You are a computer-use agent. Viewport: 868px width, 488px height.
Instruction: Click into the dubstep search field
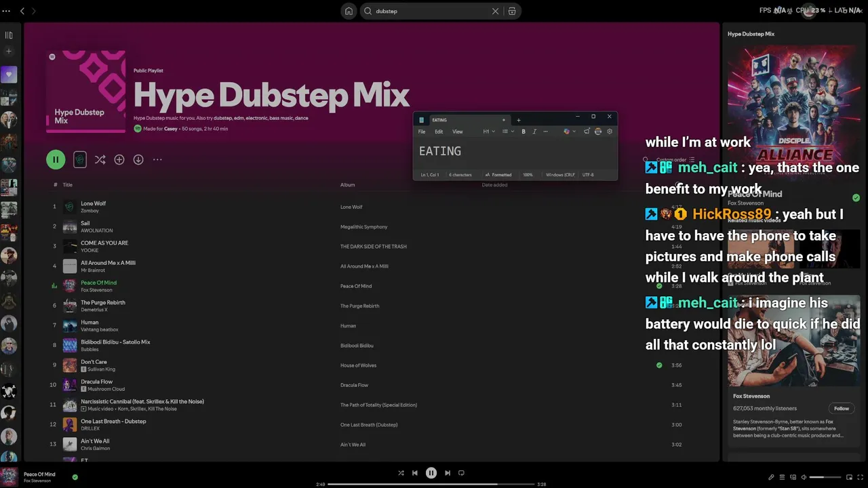pyautogui.click(x=431, y=11)
